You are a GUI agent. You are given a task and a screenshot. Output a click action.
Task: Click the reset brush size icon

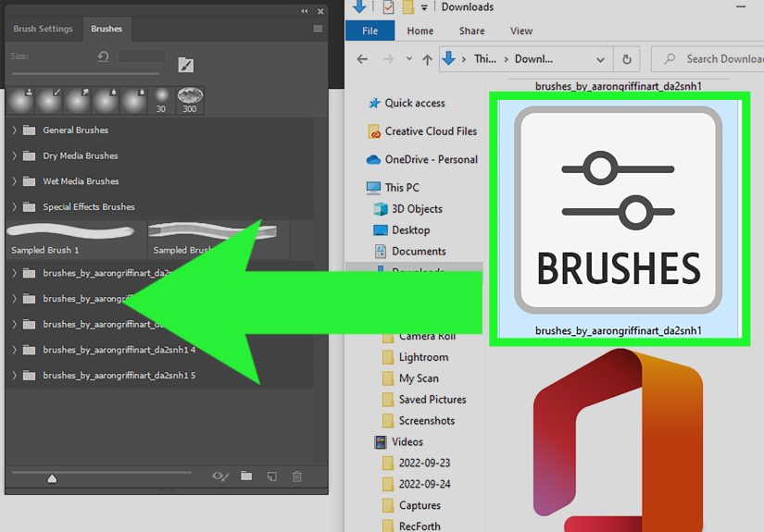tap(103, 56)
